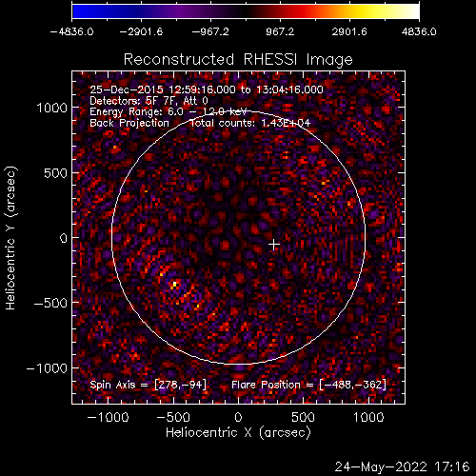Click the 'Total counts: 1.43E+04' text
The width and height of the screenshot is (476, 476).
249,123
